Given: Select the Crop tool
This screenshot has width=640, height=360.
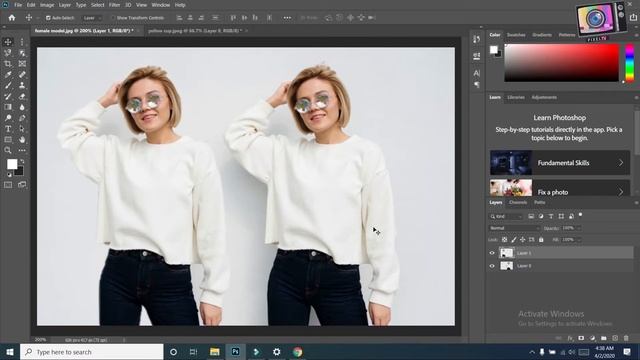Looking at the screenshot, I should [8, 64].
